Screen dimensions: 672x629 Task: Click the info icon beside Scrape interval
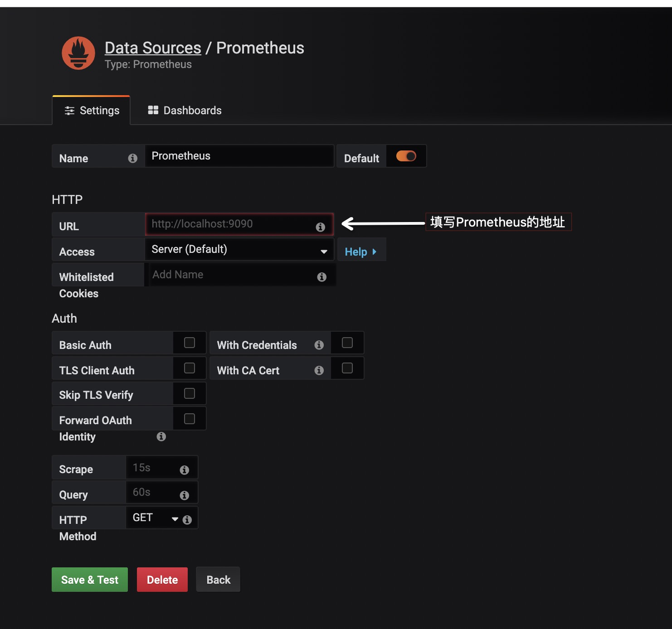point(184,470)
